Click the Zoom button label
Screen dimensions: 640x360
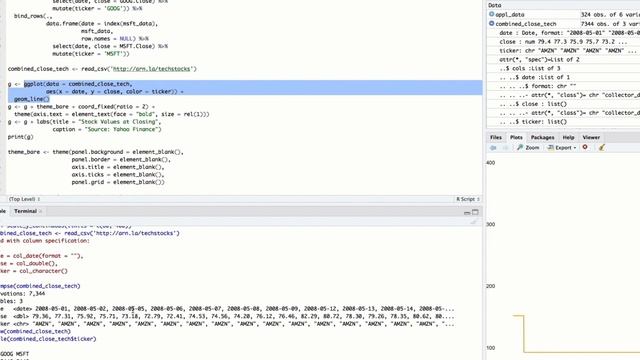[x=532, y=148]
